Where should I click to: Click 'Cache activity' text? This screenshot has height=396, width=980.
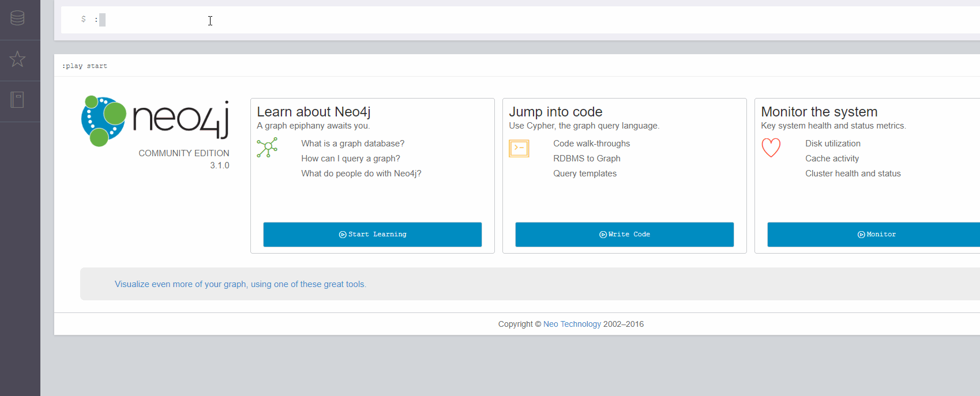(832, 159)
